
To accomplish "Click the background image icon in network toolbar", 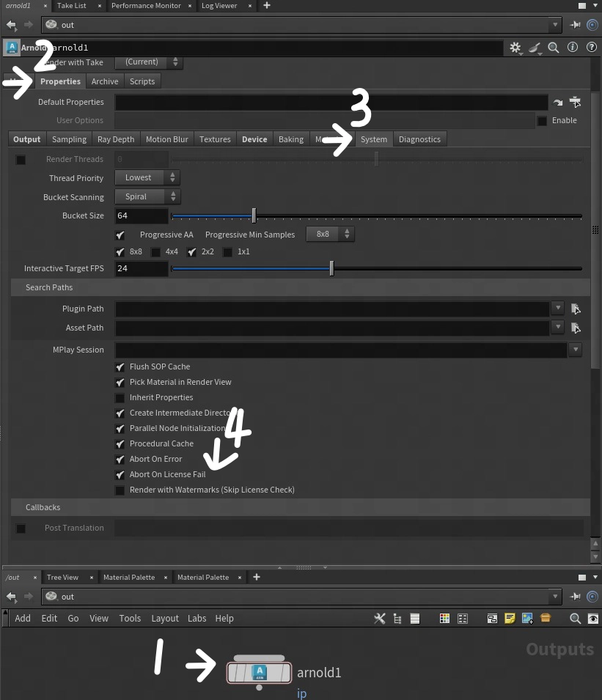I will pos(527,619).
